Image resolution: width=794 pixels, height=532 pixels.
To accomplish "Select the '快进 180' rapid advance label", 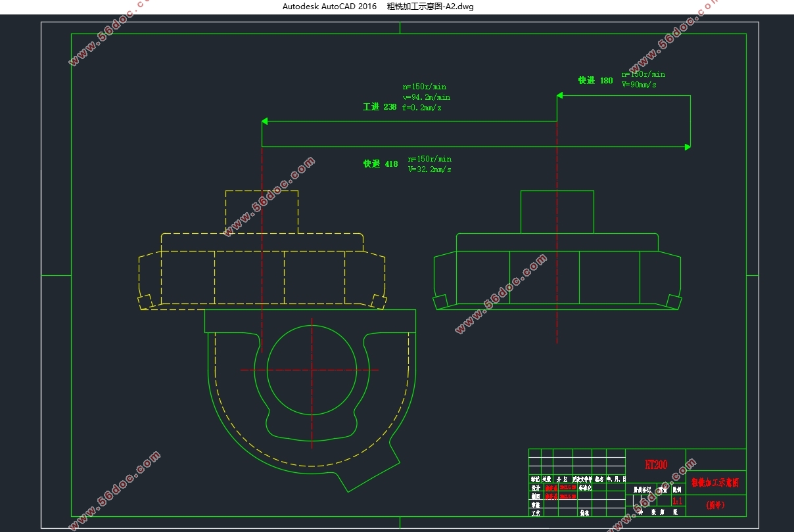I will coord(595,81).
